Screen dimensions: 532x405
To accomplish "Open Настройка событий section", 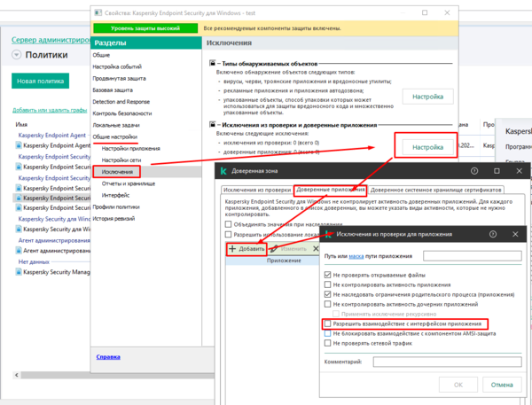I will (x=117, y=66).
